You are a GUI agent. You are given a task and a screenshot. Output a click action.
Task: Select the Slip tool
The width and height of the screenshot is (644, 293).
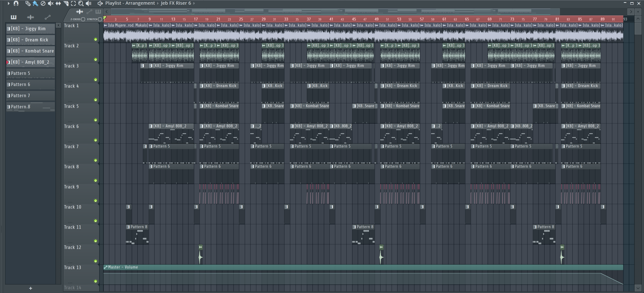coord(58,3)
